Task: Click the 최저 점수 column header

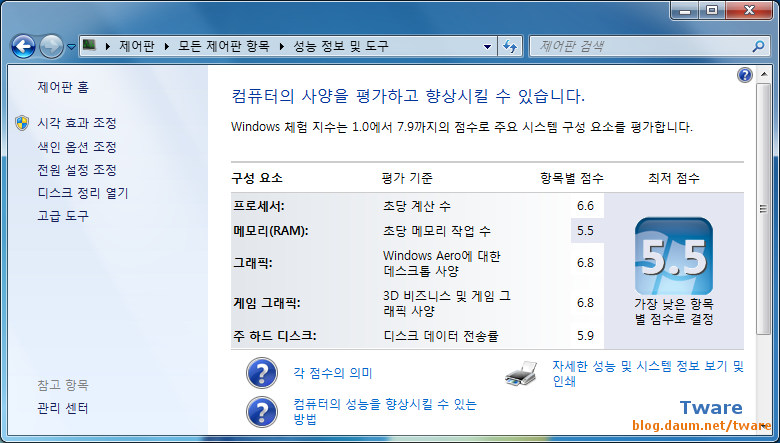Action: coord(674,178)
